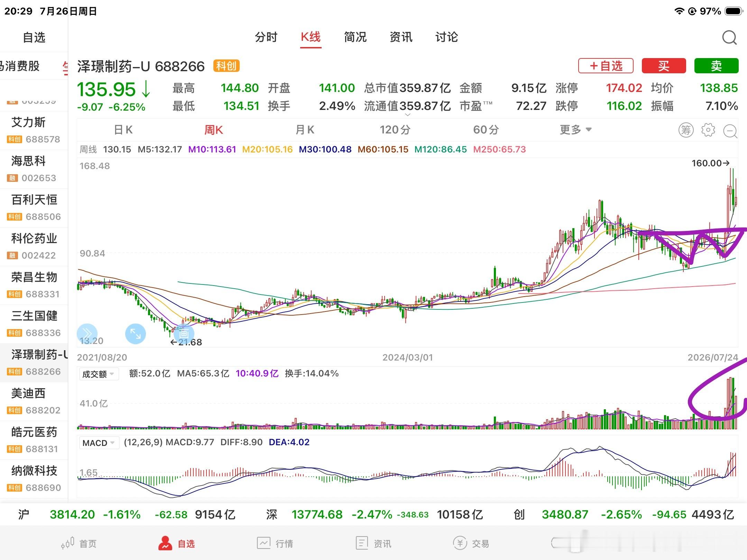Switch chart period to 月K

coord(305,130)
